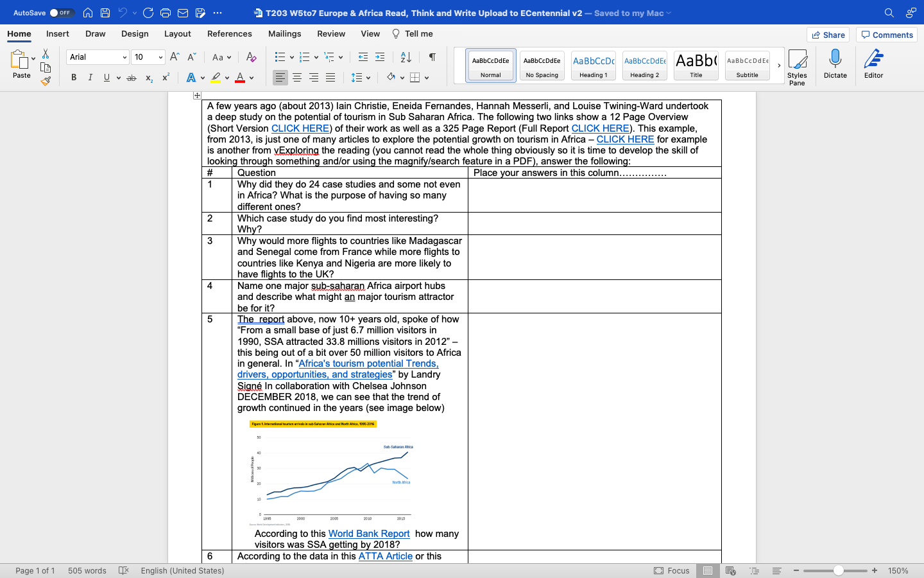
Task: Print the document using printer icon
Action: click(166, 13)
